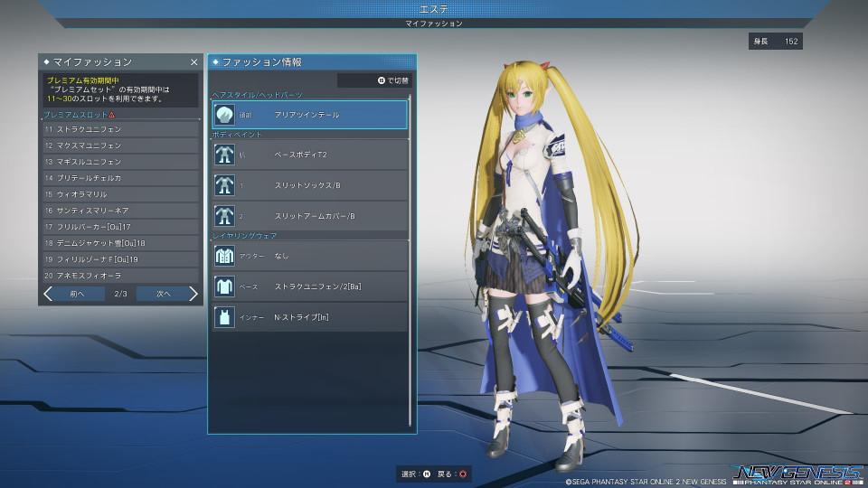Click the エステ header title

[434, 9]
